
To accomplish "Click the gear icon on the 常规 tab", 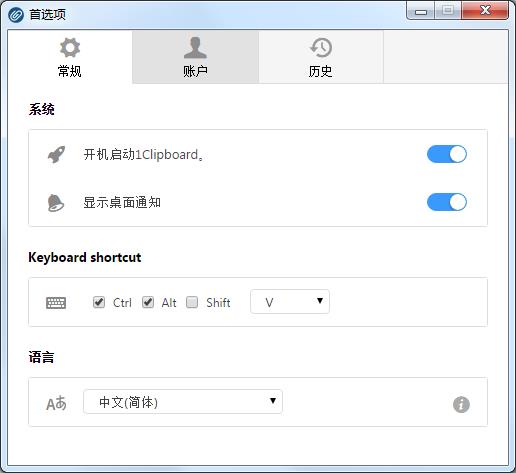I will tap(70, 48).
